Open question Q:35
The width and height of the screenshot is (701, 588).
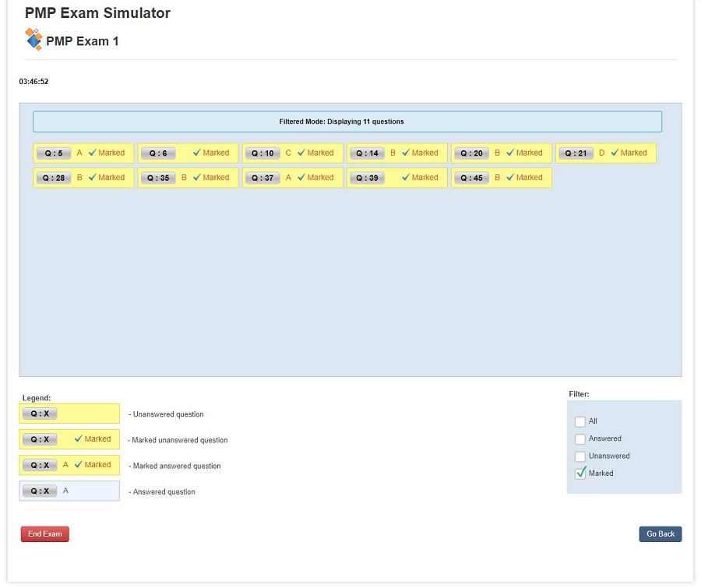[158, 178]
